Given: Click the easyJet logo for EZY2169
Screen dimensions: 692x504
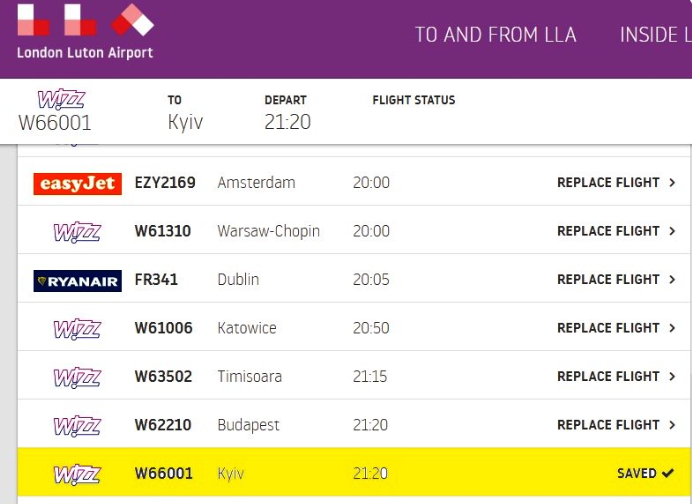Looking at the screenshot, I should [x=77, y=183].
